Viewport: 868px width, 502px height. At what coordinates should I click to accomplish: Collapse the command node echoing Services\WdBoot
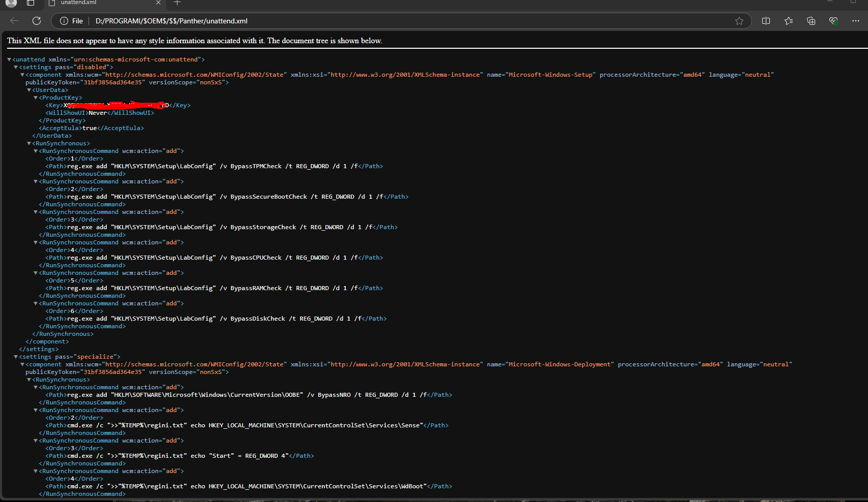[x=36, y=471]
